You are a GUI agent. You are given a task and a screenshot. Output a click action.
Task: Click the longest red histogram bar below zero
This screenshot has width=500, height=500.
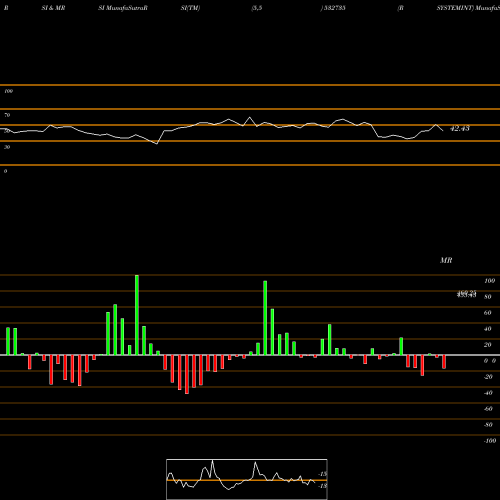tap(187, 374)
